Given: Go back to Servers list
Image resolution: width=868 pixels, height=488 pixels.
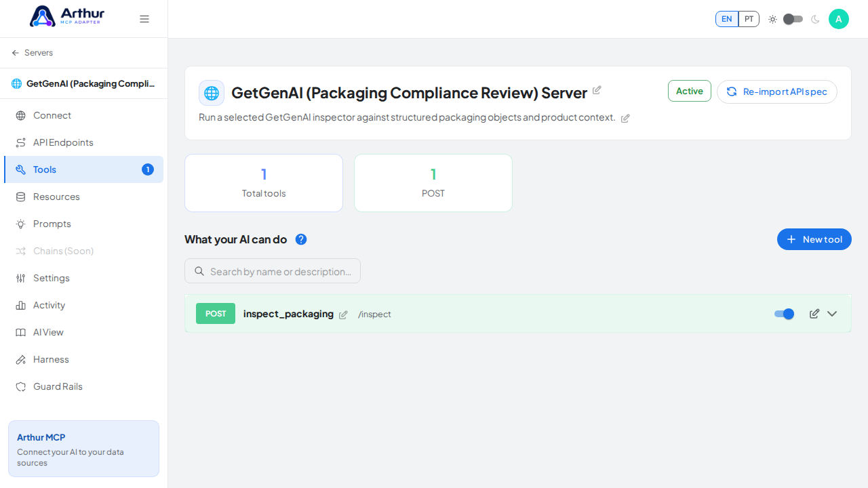Looking at the screenshot, I should (x=32, y=53).
